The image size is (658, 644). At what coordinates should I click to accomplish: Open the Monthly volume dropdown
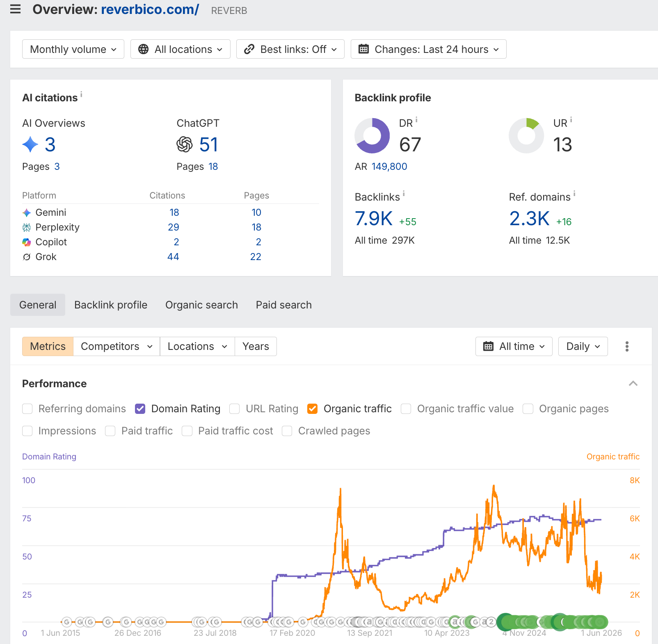(73, 49)
